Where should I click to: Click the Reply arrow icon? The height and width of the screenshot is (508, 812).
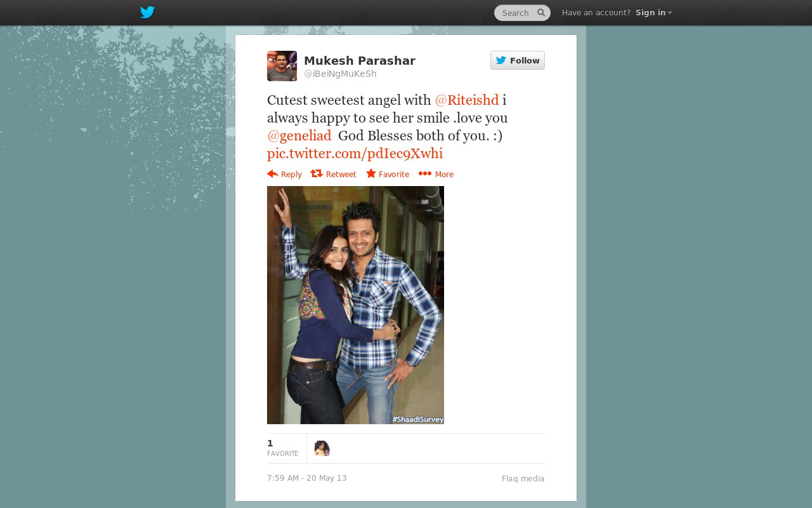coord(273,174)
